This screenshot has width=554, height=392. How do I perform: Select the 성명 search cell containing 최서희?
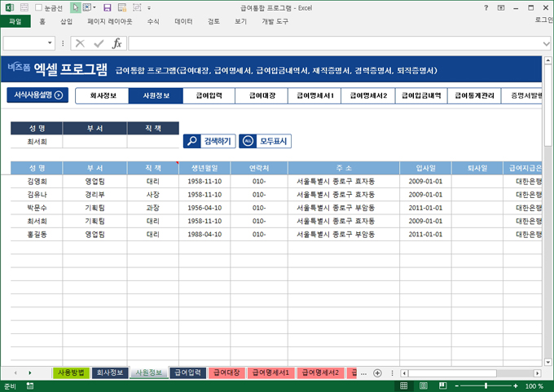coord(37,141)
